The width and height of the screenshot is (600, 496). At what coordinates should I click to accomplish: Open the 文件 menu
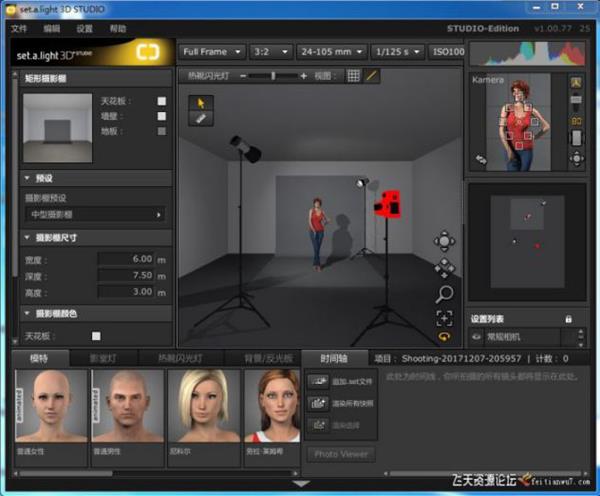click(19, 29)
